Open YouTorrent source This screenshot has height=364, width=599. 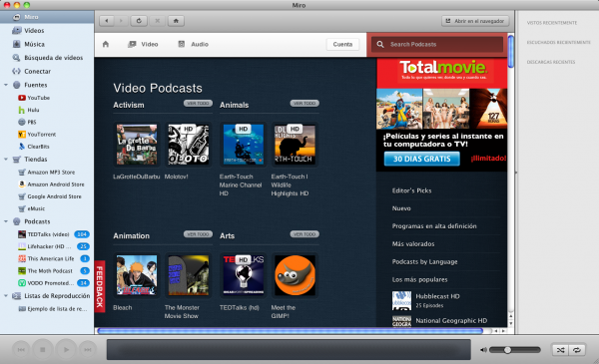[x=47, y=135]
